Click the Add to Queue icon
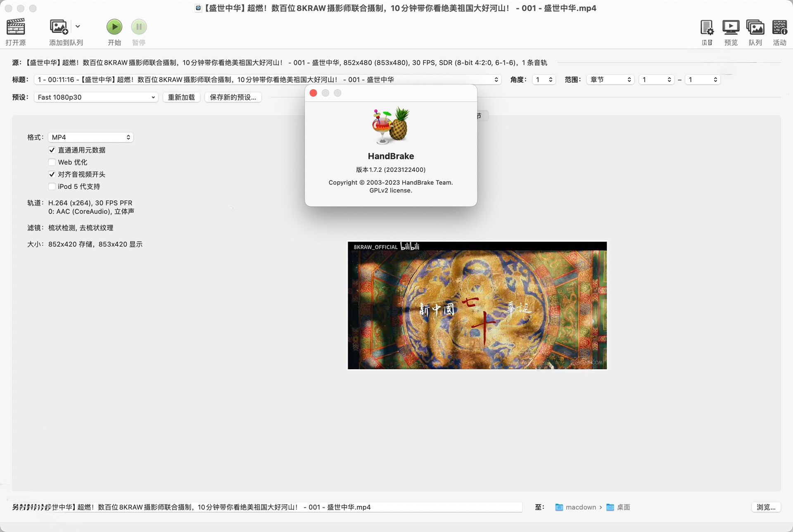Screen dimensions: 793x532 point(59,27)
